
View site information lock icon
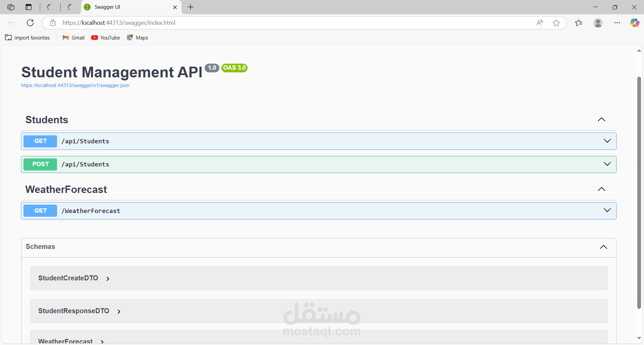pos(53,23)
